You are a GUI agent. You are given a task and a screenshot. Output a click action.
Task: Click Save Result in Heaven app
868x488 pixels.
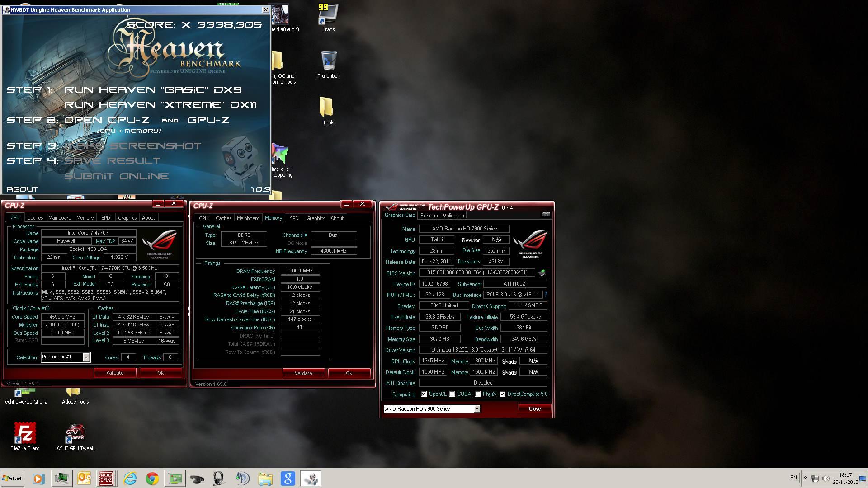[x=113, y=161]
